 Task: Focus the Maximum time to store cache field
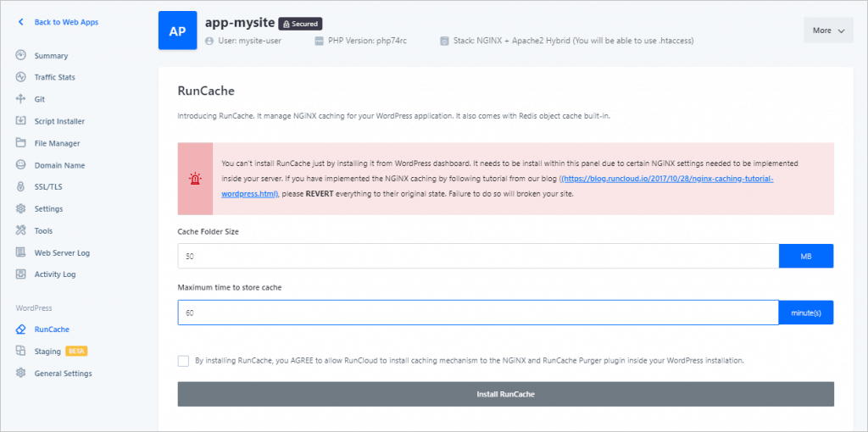(x=477, y=313)
